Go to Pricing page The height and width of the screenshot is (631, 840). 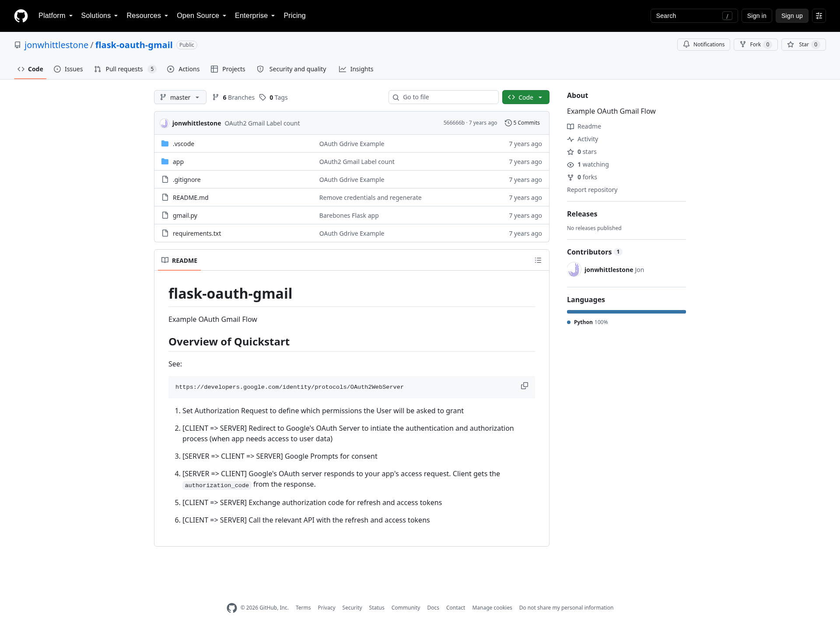click(294, 16)
